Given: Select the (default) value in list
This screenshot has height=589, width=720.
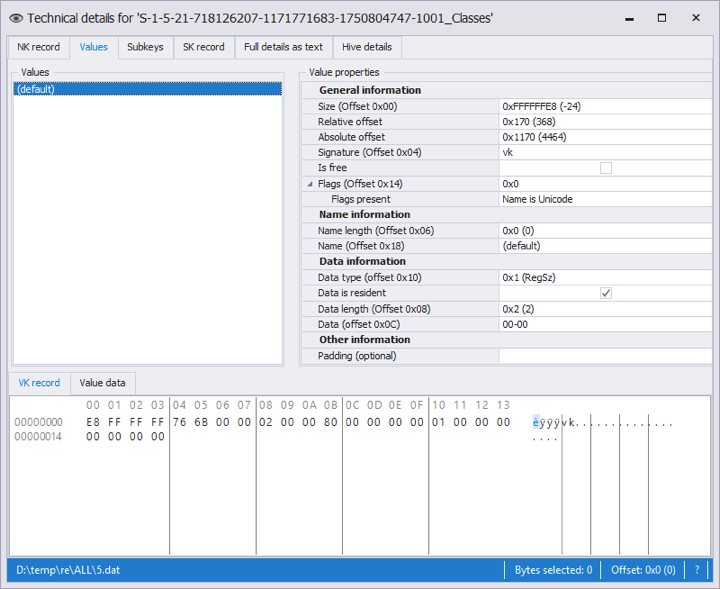Looking at the screenshot, I should pos(147,89).
